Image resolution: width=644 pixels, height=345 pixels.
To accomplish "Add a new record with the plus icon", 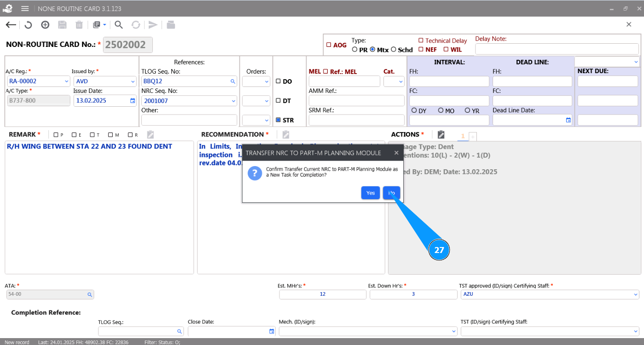I will coord(45,25).
